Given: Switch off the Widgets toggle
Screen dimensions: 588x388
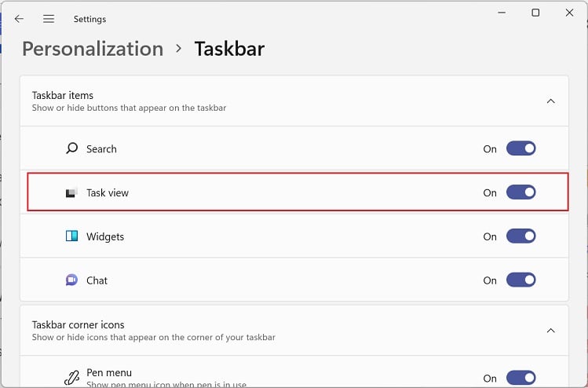Looking at the screenshot, I should point(521,236).
